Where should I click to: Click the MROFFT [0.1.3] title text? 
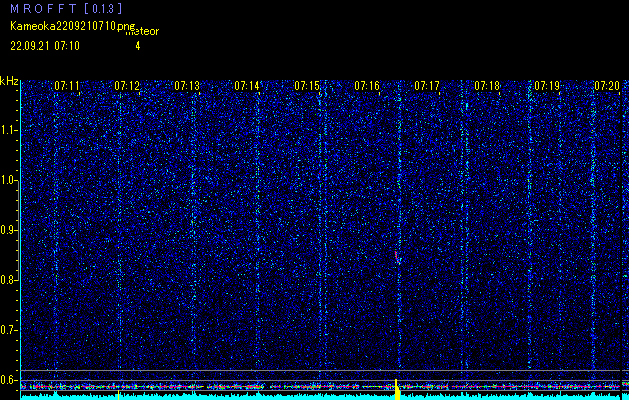[x=66, y=8]
